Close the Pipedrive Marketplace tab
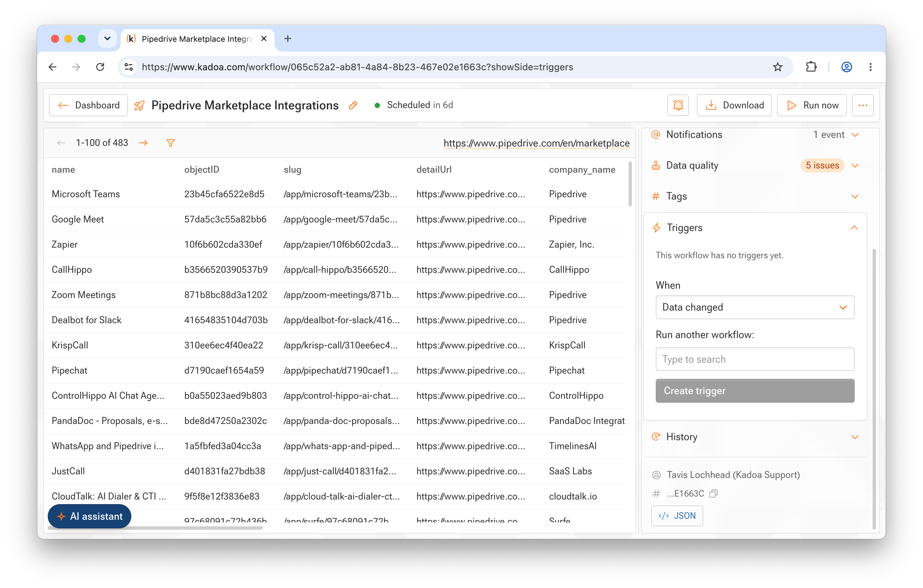Screen dimensions: 923x588 point(264,39)
